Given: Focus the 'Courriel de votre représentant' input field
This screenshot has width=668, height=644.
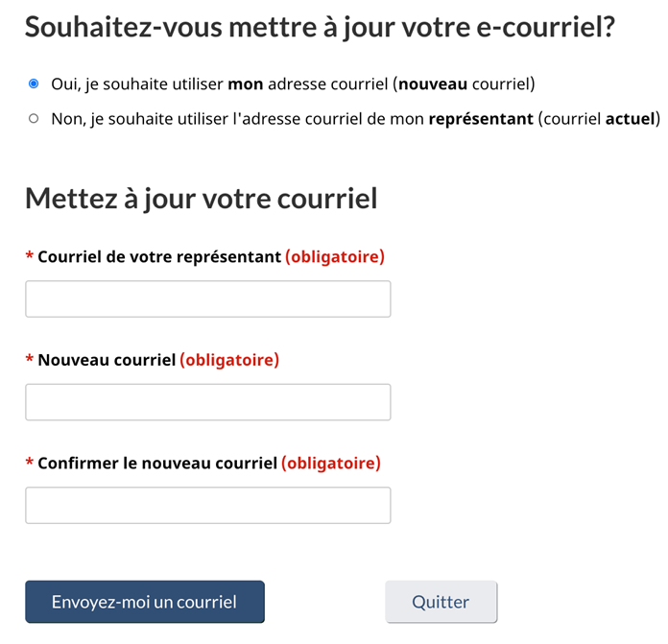Looking at the screenshot, I should tap(207, 299).
